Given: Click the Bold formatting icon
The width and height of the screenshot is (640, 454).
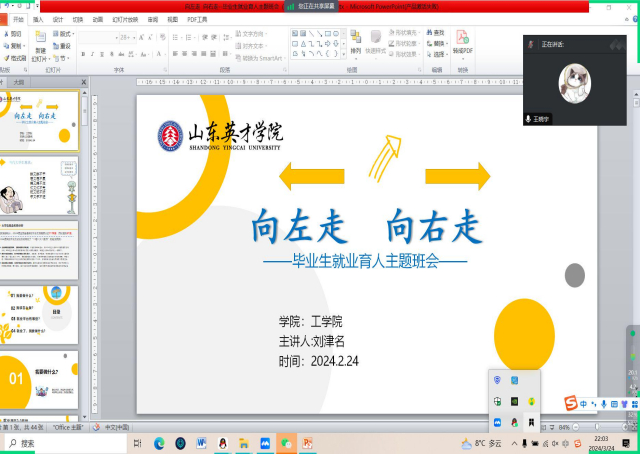Looking at the screenshot, I should (x=83, y=54).
